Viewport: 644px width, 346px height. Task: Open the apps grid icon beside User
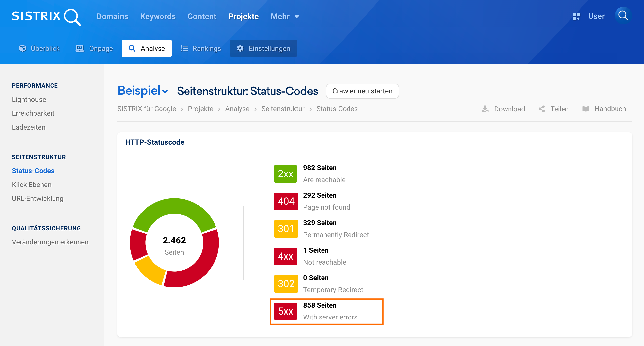(576, 17)
